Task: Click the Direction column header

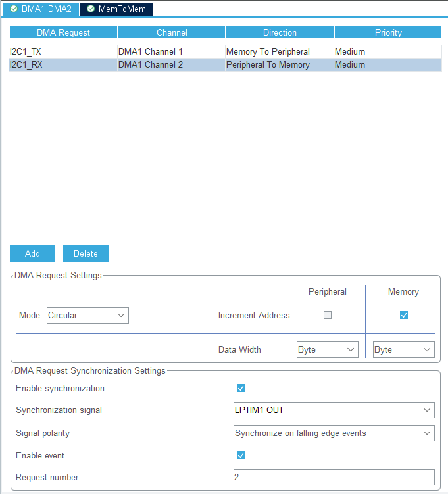Action: pos(280,32)
